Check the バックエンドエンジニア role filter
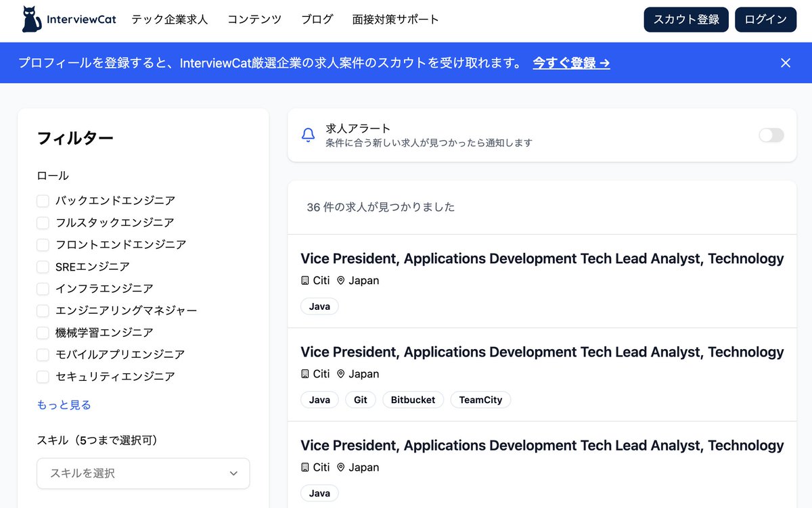 click(43, 201)
